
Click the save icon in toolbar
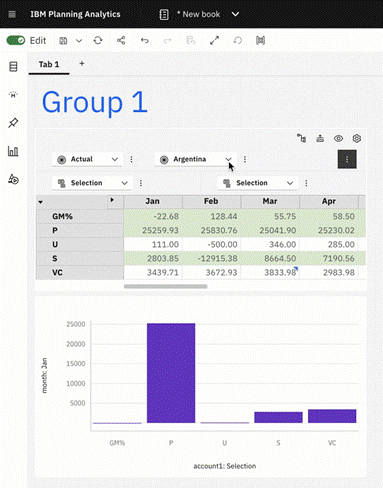pos(63,41)
